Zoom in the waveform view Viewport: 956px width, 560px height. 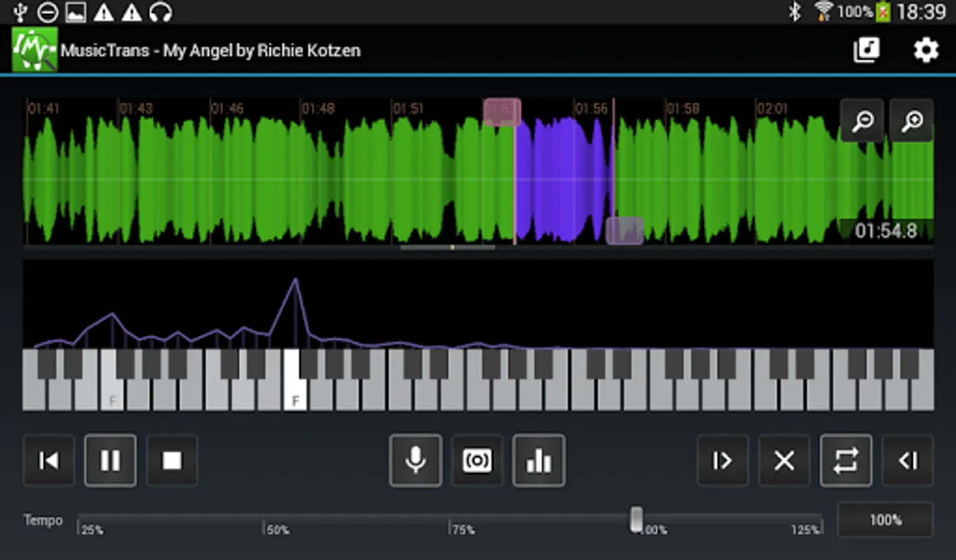pyautogui.click(x=912, y=121)
